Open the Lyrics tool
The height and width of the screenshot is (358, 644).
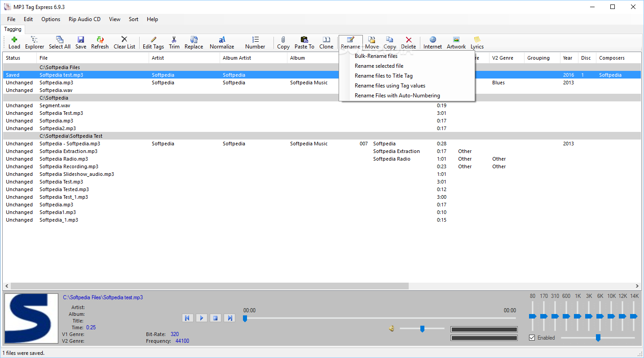point(477,43)
